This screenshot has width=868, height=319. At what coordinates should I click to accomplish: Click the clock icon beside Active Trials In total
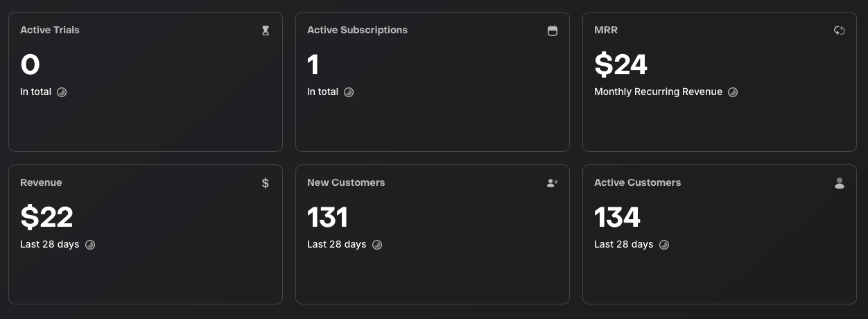pyautogui.click(x=62, y=92)
